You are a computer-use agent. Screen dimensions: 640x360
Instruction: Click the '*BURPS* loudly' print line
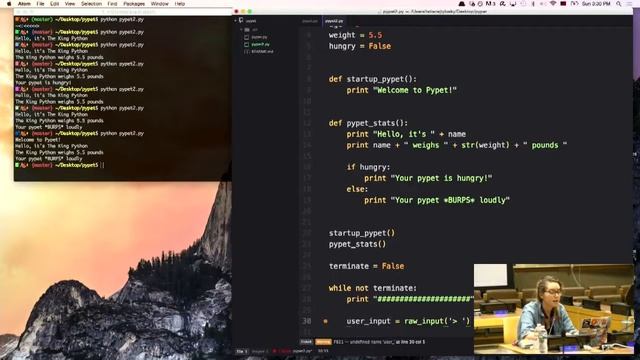click(437, 200)
